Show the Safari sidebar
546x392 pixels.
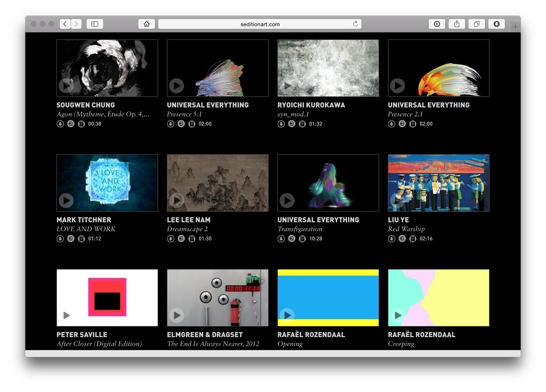click(95, 24)
